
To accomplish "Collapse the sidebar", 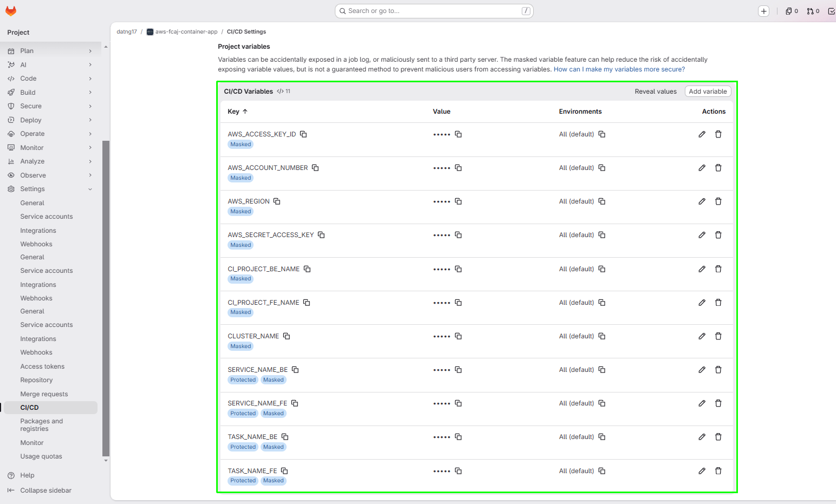I will pos(40,490).
